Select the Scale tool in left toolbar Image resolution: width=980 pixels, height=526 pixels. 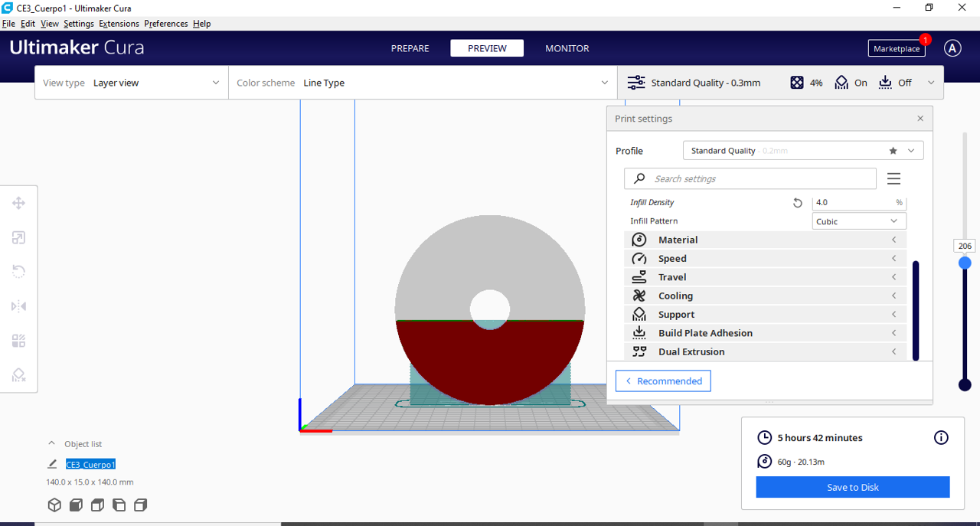pyautogui.click(x=19, y=237)
